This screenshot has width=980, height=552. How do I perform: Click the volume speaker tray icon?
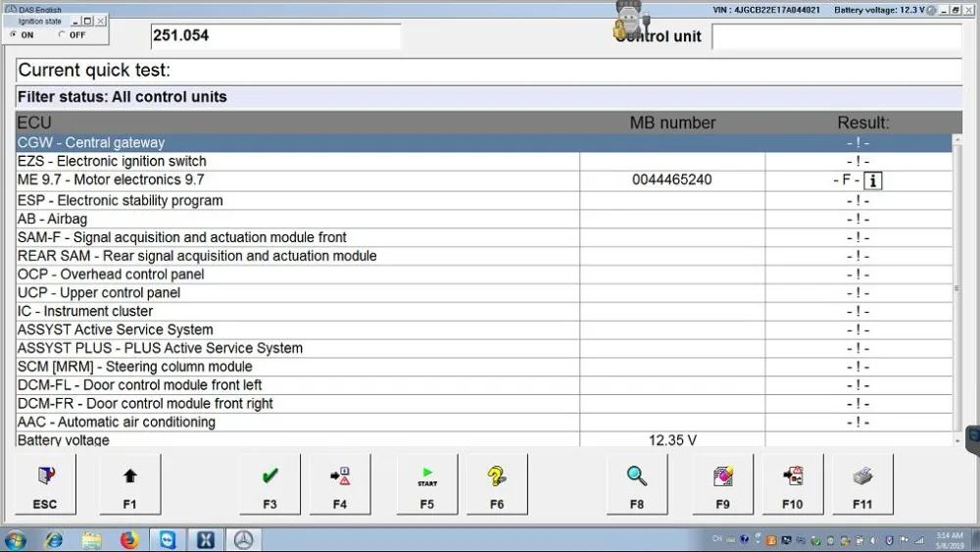tap(874, 540)
